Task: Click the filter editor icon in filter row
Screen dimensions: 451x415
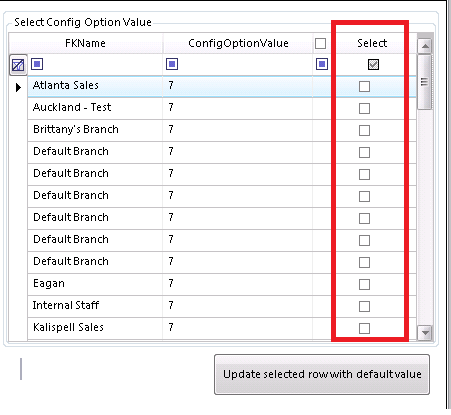Action: pos(18,65)
